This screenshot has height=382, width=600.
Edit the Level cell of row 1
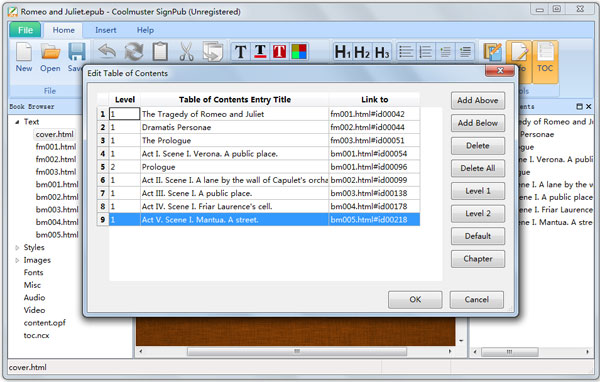125,114
